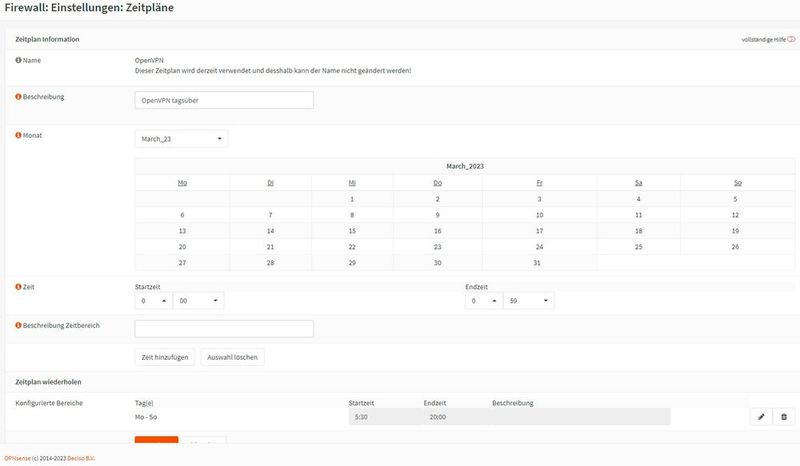Click the Name info icon
800x466 pixels.
(18, 60)
